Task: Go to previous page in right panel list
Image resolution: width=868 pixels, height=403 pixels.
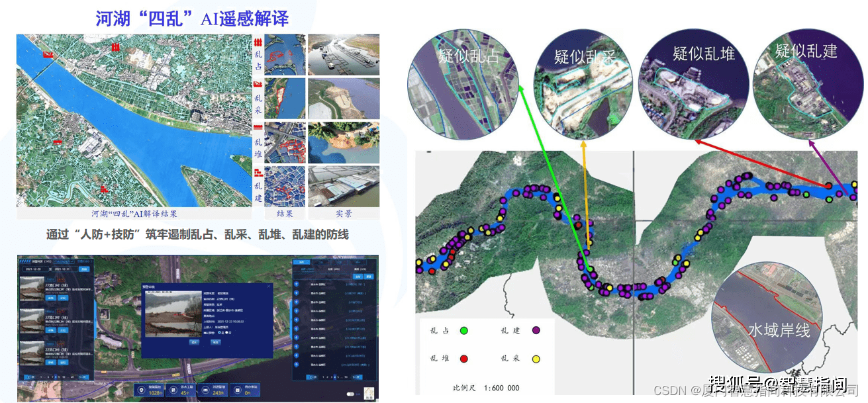Action: pos(311,377)
